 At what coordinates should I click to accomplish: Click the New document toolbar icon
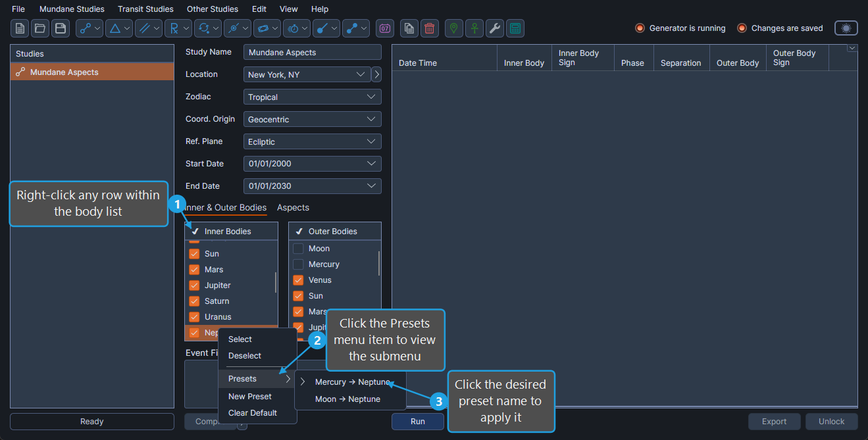[20, 28]
